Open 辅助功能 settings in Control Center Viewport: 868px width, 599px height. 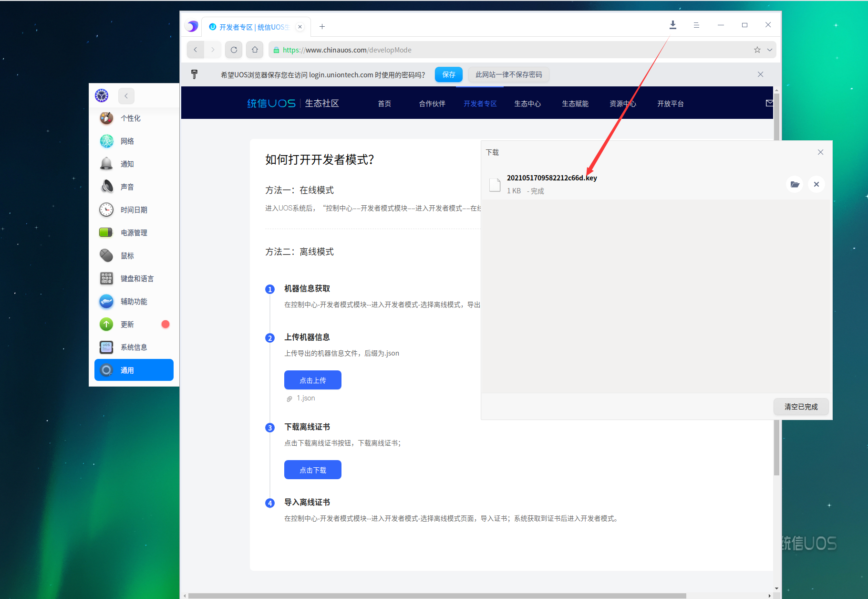click(134, 302)
